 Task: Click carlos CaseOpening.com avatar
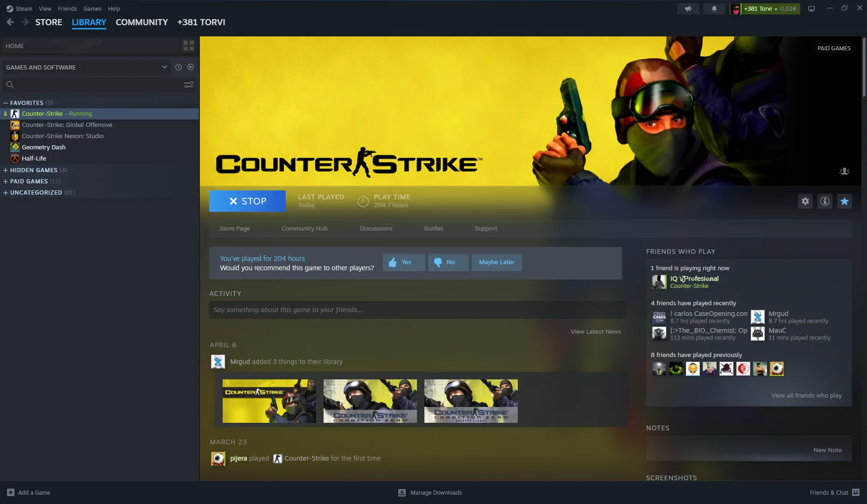(x=659, y=317)
